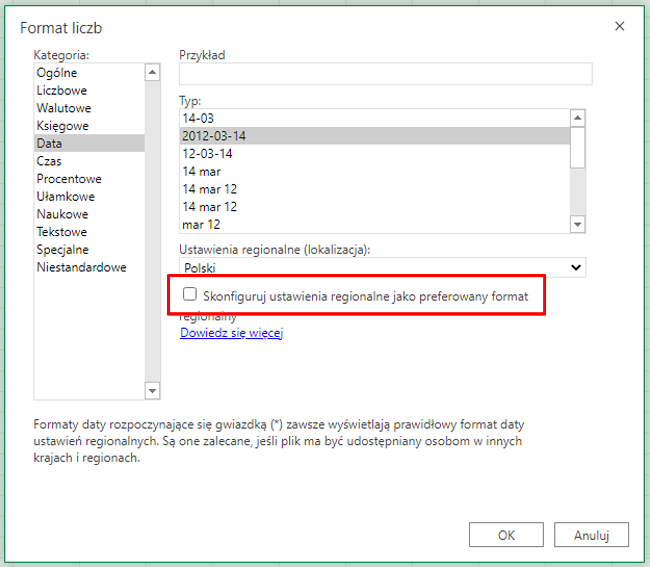
Task: Select the Ułamkowe category
Action: point(89,196)
